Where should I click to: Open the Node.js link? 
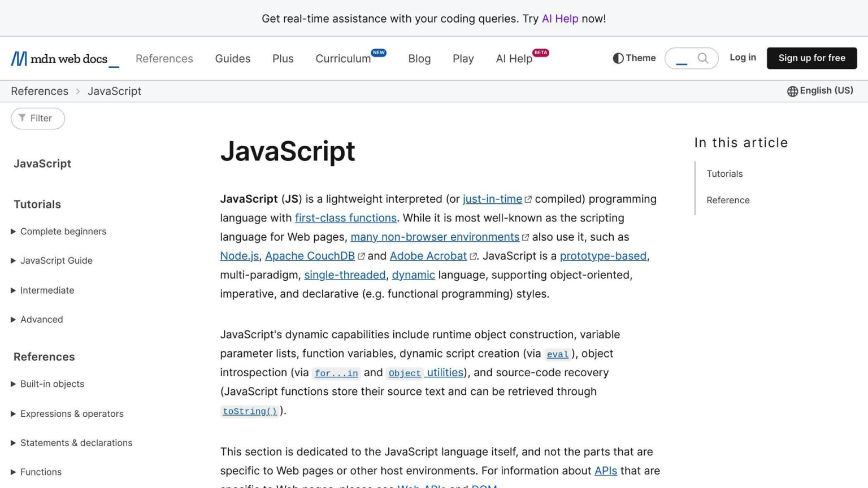click(x=239, y=256)
